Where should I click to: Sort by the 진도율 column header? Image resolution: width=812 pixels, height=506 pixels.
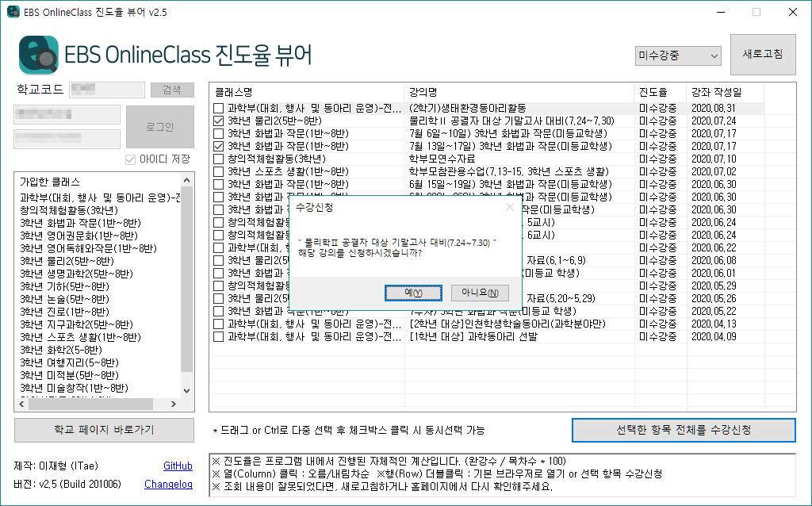coord(661,92)
